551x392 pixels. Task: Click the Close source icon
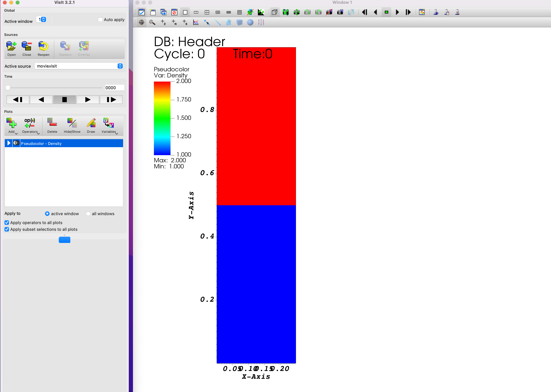tap(27, 46)
